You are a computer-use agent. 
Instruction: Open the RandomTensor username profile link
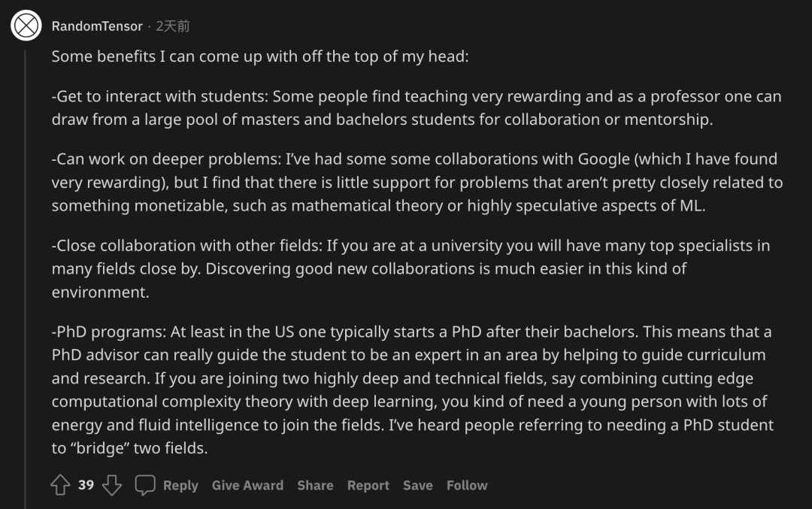pos(97,26)
